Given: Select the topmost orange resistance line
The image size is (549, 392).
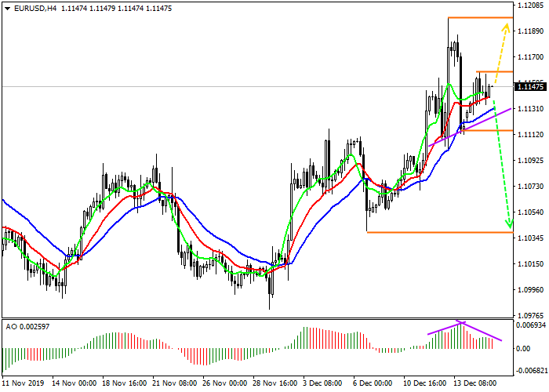Looking at the screenshot, I should pyautogui.click(x=480, y=17).
